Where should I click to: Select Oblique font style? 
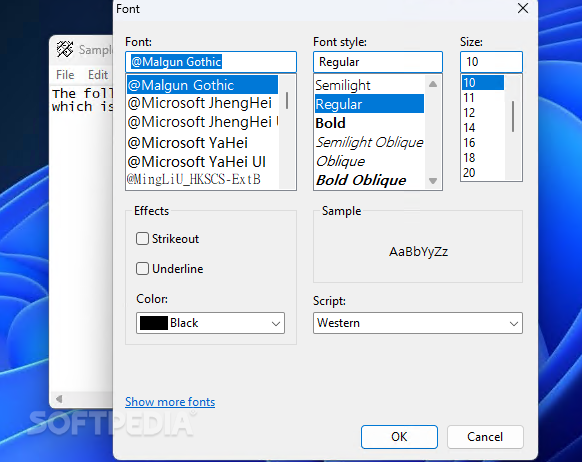point(369,161)
